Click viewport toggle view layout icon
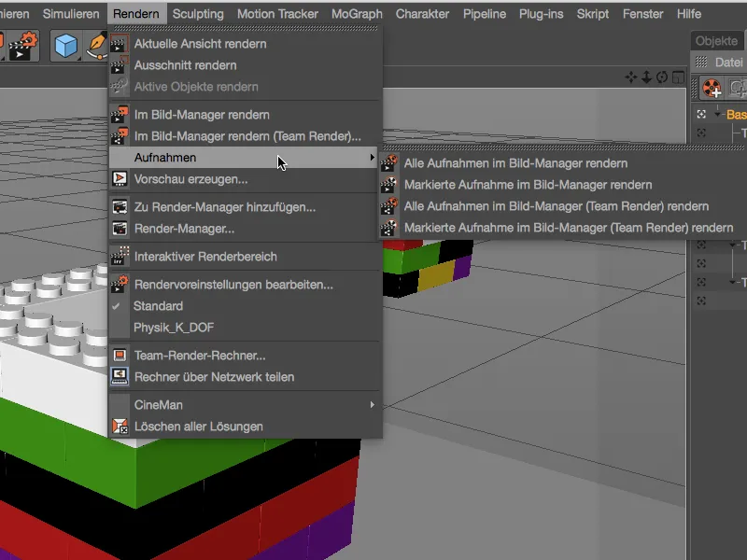 [679, 77]
